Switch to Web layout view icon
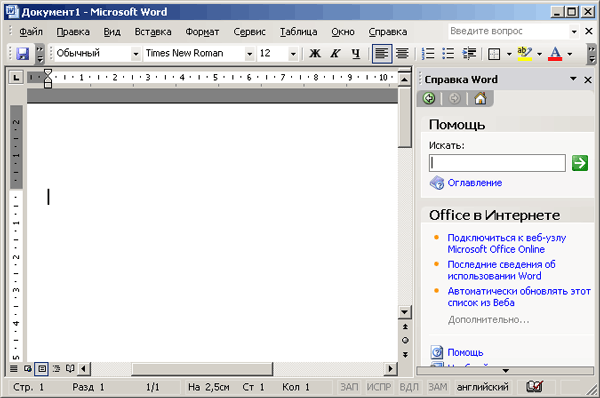This screenshot has width=600, height=398. (28, 369)
